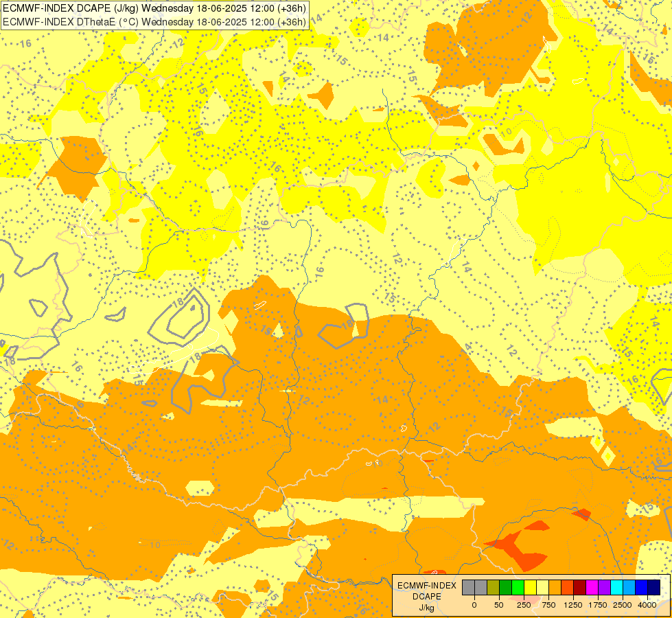Click the legend label '750'
The image size is (672, 618).
coord(548,605)
